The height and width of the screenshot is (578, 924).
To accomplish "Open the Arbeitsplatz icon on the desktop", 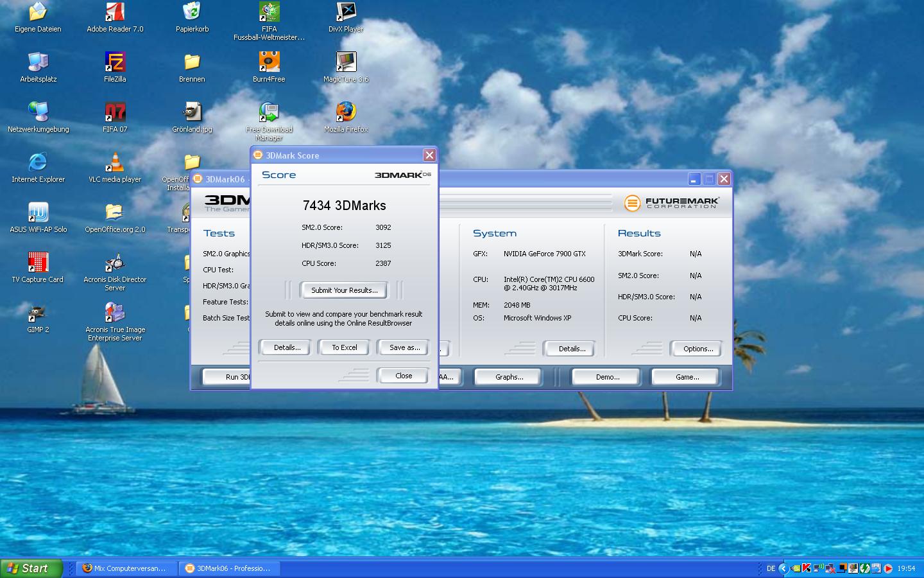I will coord(38,68).
